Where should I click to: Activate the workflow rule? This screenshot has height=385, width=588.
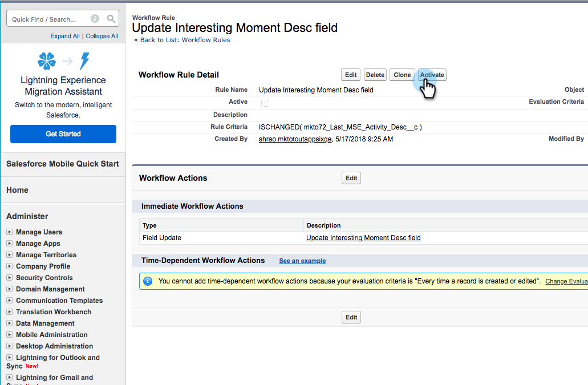(432, 75)
